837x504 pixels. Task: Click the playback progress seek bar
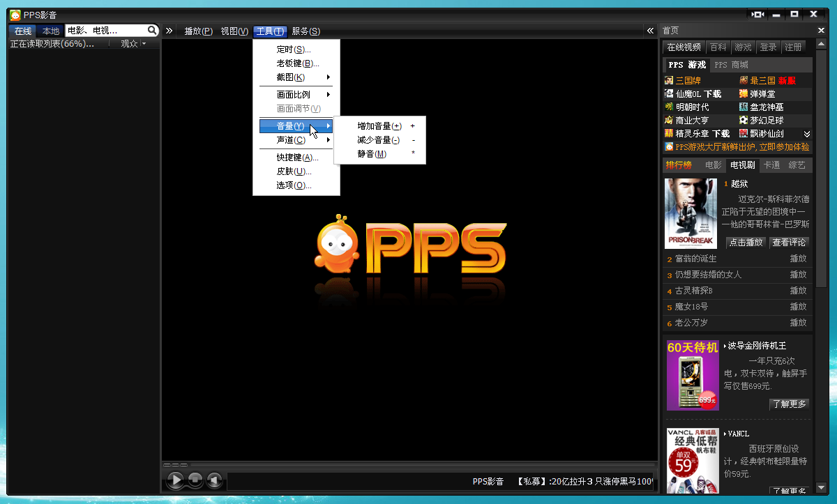(421, 464)
